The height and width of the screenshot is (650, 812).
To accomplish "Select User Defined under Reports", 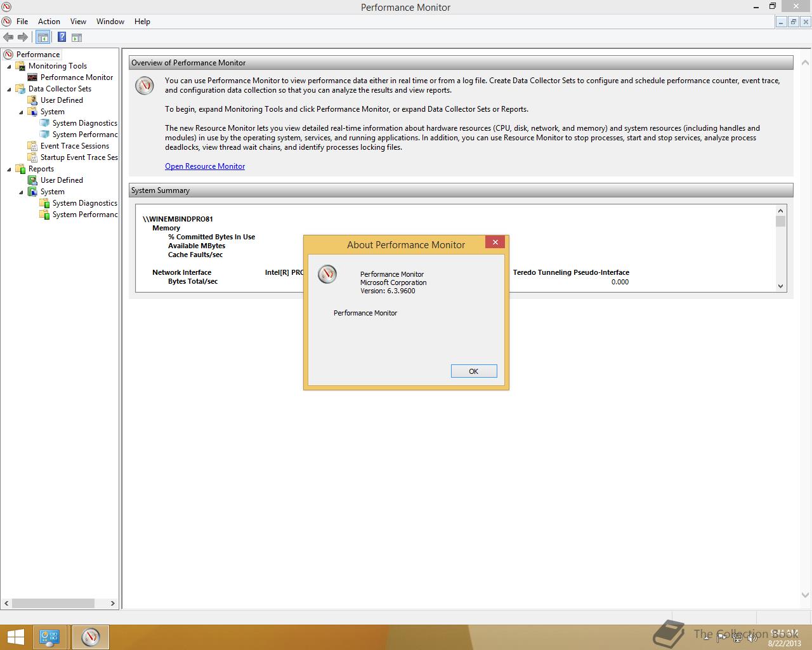I will coord(62,180).
